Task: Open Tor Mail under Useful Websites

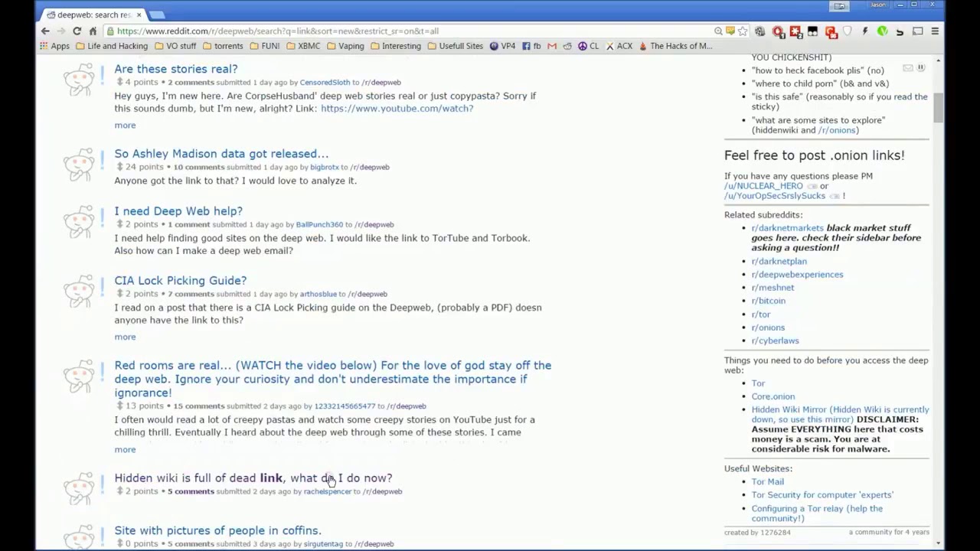Action: 767,482
